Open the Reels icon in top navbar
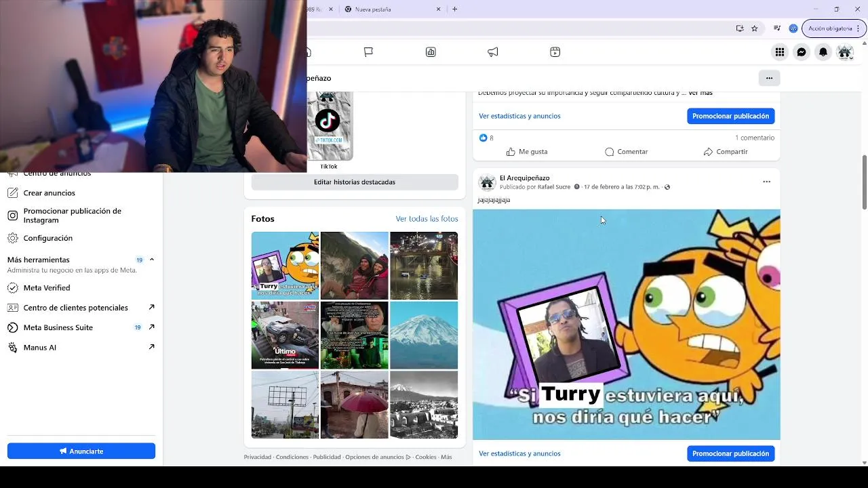The image size is (868, 488). (555, 52)
